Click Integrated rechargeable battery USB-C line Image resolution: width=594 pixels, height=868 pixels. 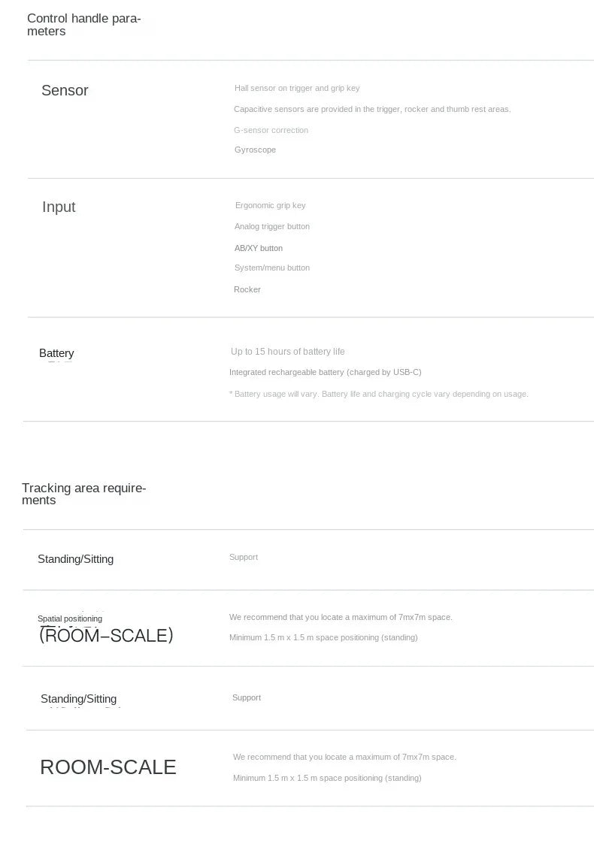click(326, 372)
